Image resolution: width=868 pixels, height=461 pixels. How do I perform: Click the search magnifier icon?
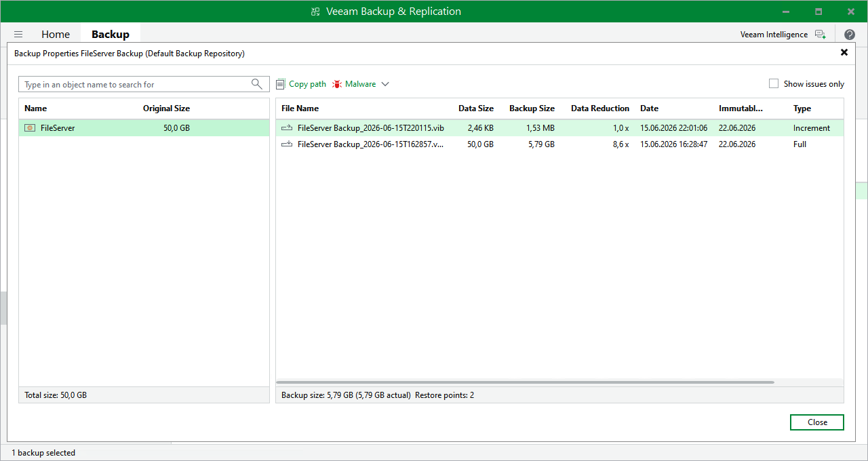click(257, 84)
